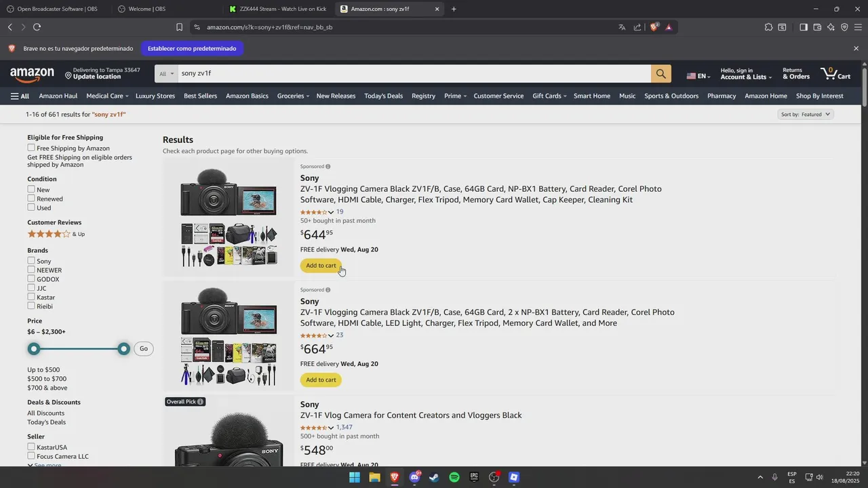The width and height of the screenshot is (868, 488).
Task: Open Brave Wallet icon
Action: pos(817,27)
